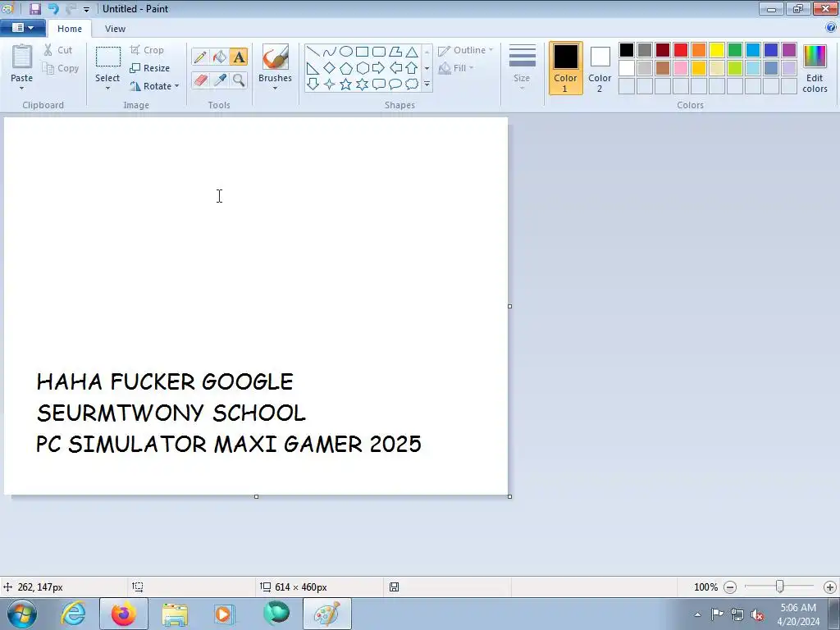This screenshot has height=630, width=840.
Task: Pick the yellow color swatch
Action: click(717, 50)
